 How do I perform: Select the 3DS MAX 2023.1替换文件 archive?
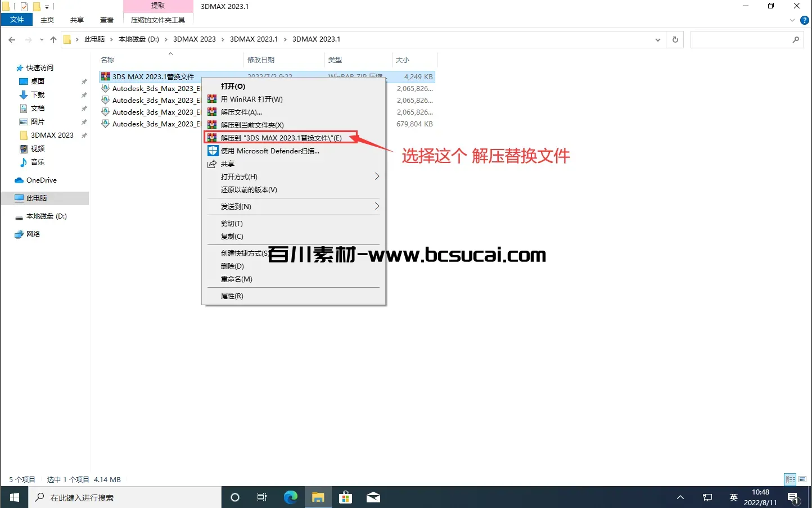pyautogui.click(x=153, y=77)
